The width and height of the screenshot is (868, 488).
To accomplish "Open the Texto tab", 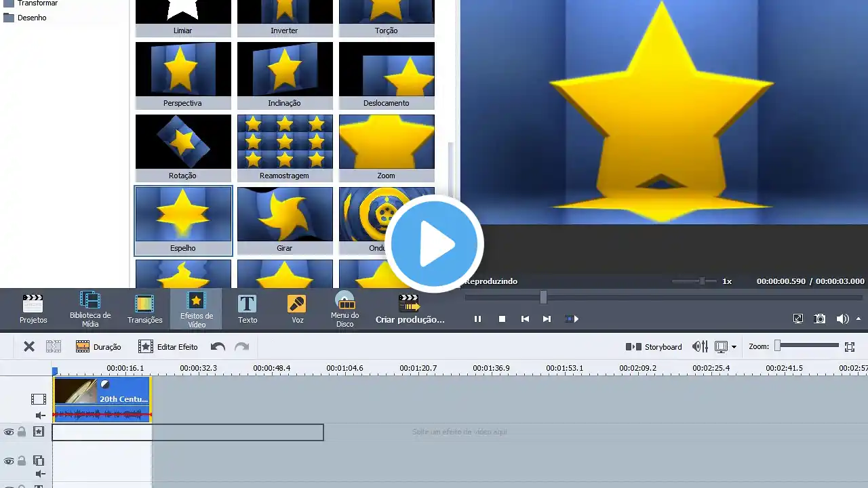I will [248, 309].
